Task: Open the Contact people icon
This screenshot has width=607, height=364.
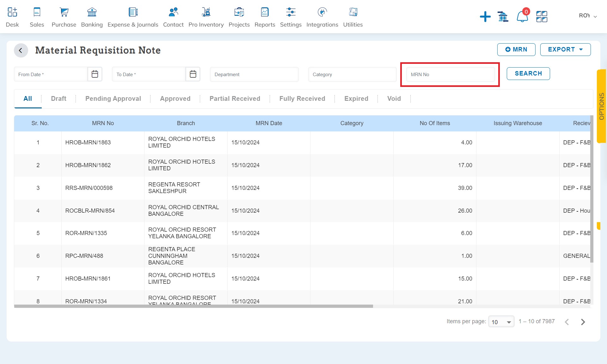Action: click(173, 12)
